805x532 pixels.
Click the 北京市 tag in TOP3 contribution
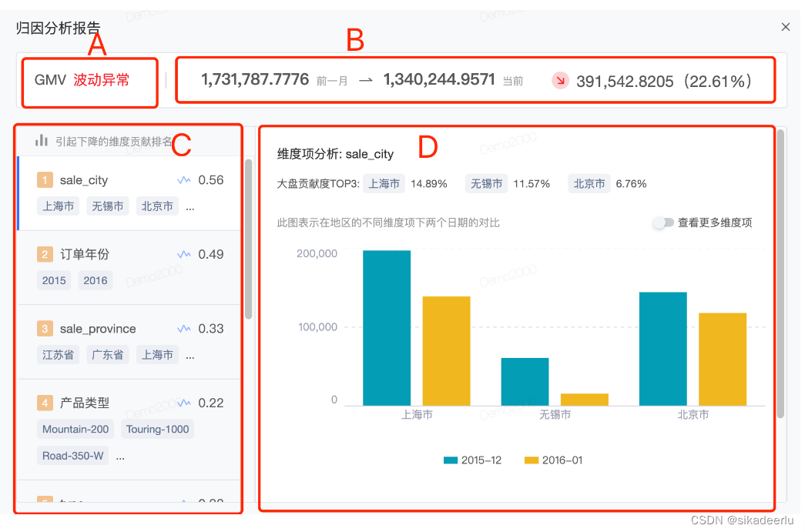click(x=589, y=184)
